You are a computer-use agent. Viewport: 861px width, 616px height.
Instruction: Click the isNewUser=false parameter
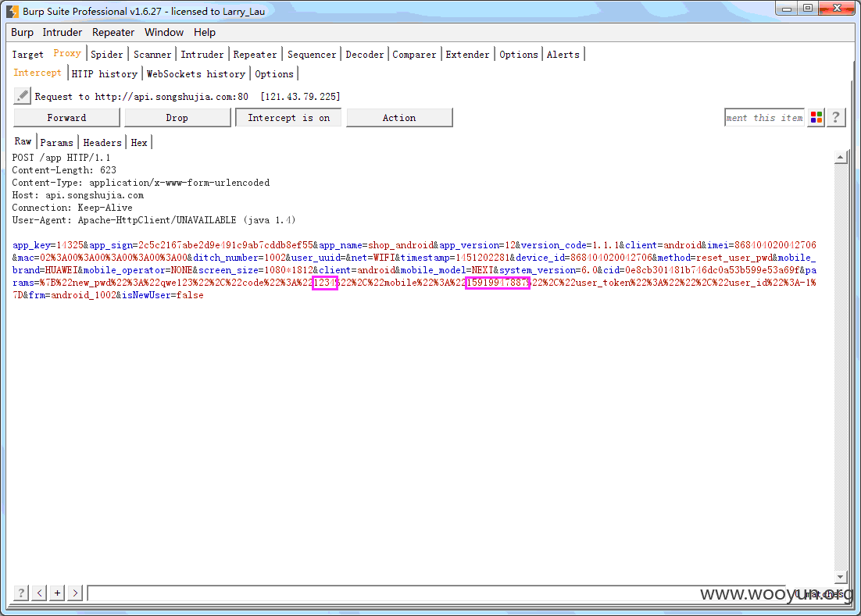click(x=163, y=295)
